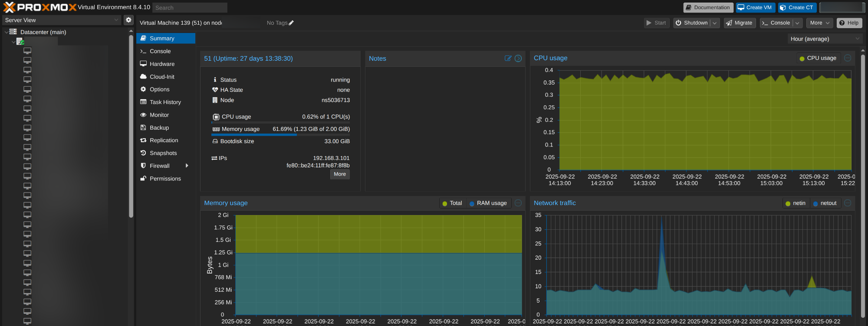Image resolution: width=868 pixels, height=326 pixels.
Task: Collapse the Notes panel with chevron icon
Action: (518, 59)
